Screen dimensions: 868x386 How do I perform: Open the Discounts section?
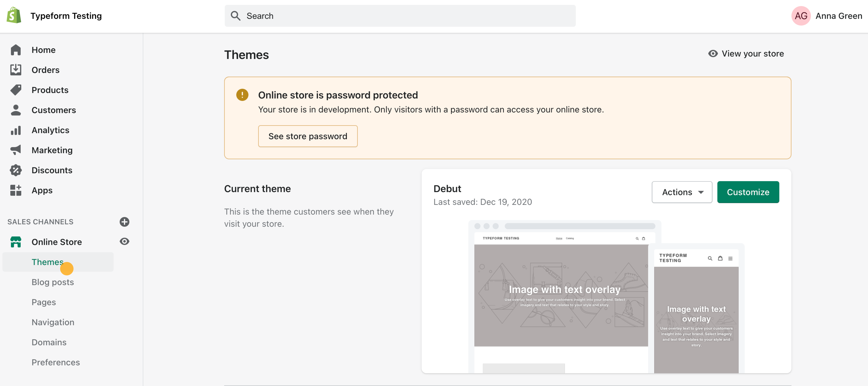[x=52, y=170]
